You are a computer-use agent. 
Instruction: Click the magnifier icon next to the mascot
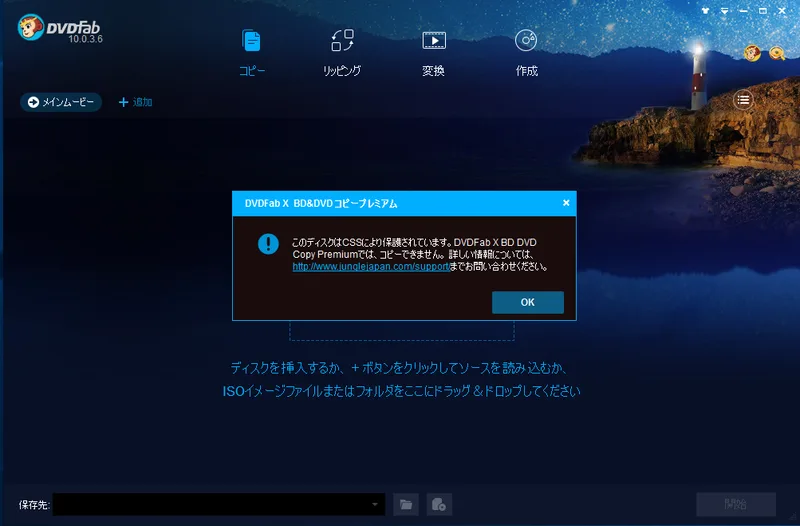pyautogui.click(x=776, y=53)
